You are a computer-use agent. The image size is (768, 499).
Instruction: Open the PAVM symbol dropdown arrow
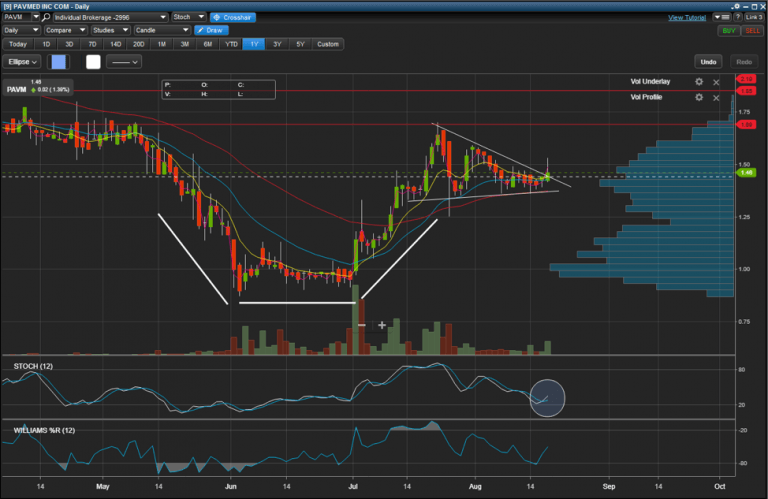[x=36, y=17]
